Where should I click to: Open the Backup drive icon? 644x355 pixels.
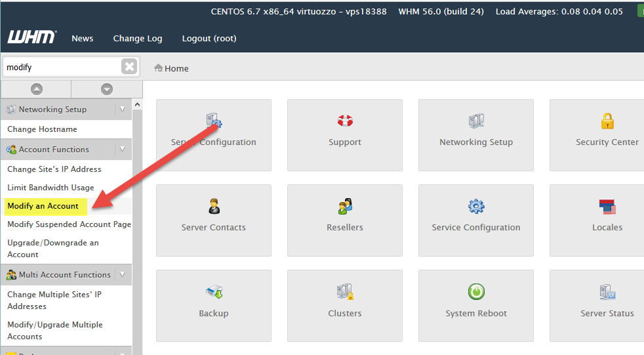214,292
